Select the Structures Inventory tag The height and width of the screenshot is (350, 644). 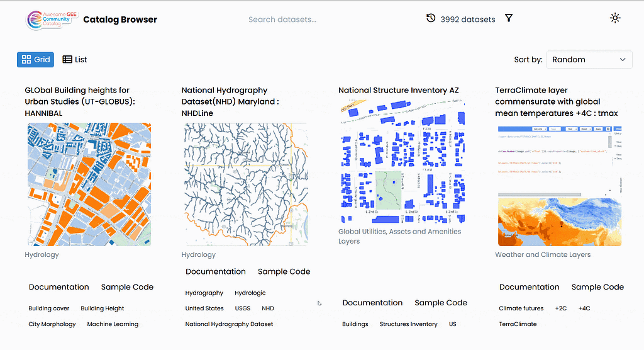(x=408, y=325)
